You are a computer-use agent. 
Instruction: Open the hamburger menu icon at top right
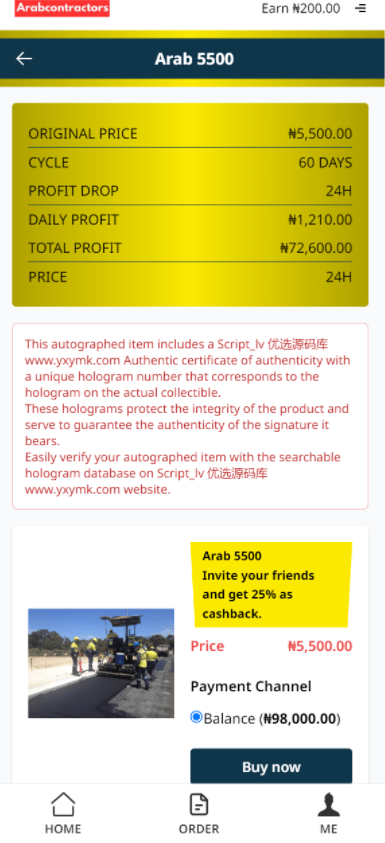pyautogui.click(x=361, y=8)
